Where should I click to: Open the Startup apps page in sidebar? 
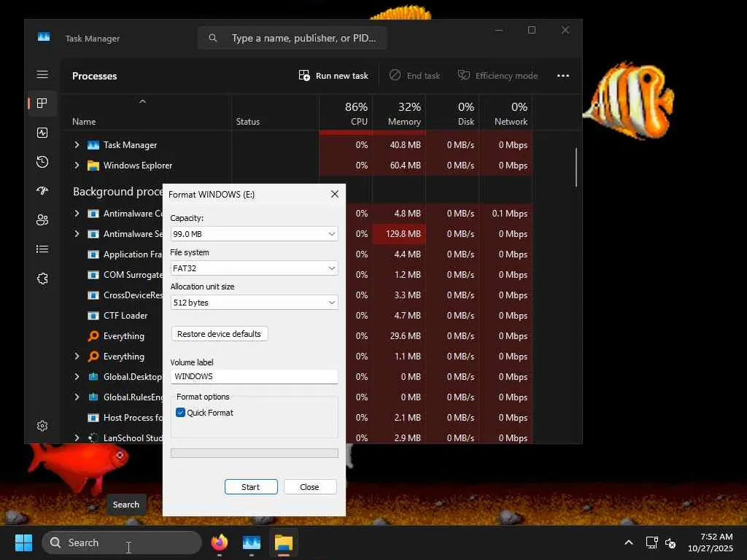point(42,191)
